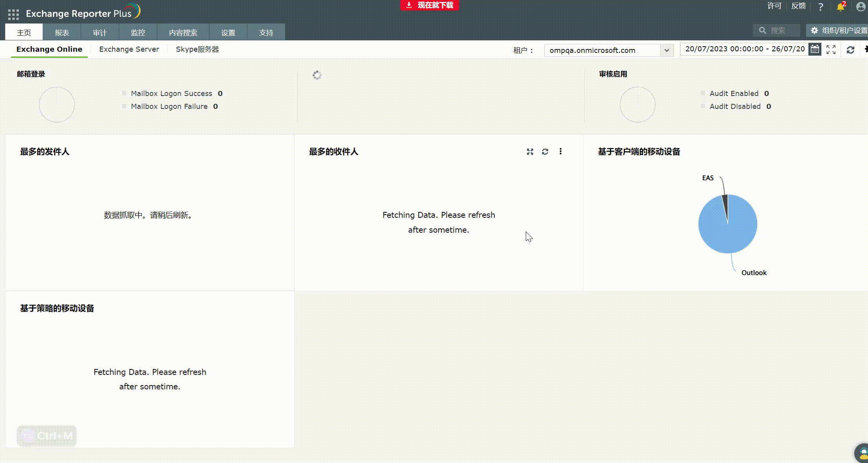868x463 pixels.
Task: Click the Ctrl+M shortcut badge
Action: (47, 436)
